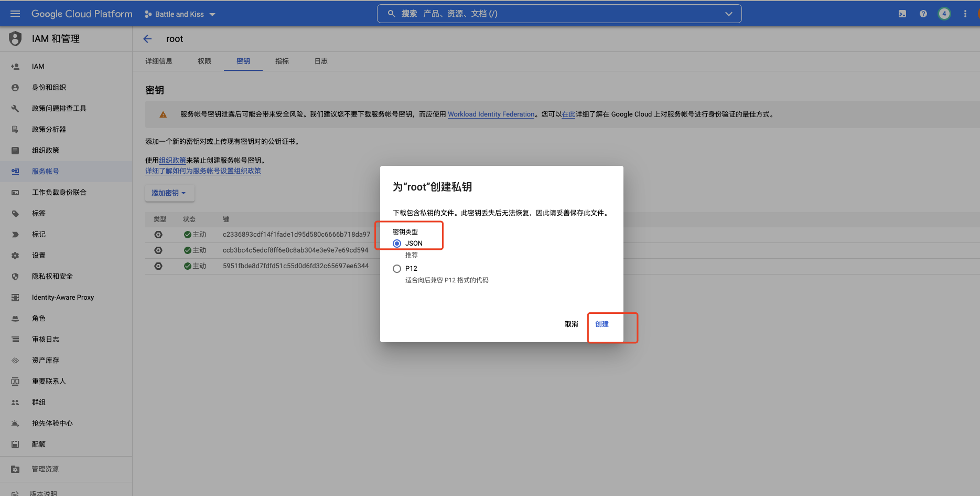Click the IAM add-person sidebar icon
The width and height of the screenshot is (980, 496).
pyautogui.click(x=15, y=67)
